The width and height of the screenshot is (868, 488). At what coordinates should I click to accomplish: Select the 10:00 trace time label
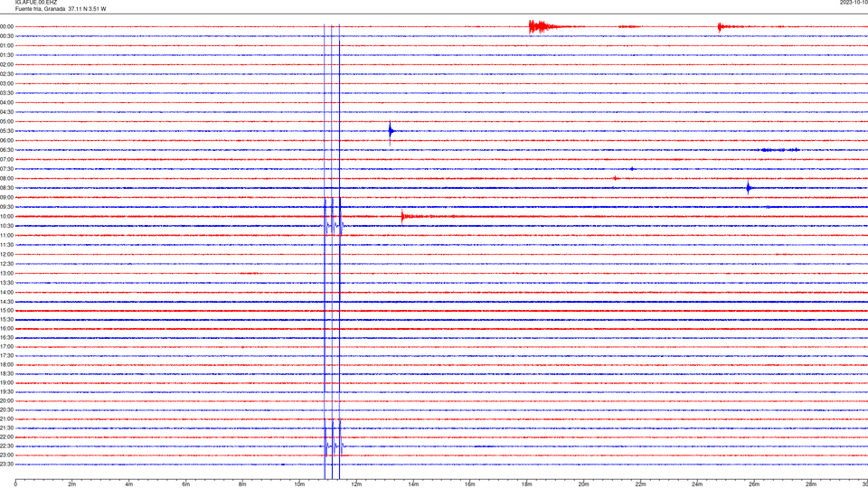[6, 216]
